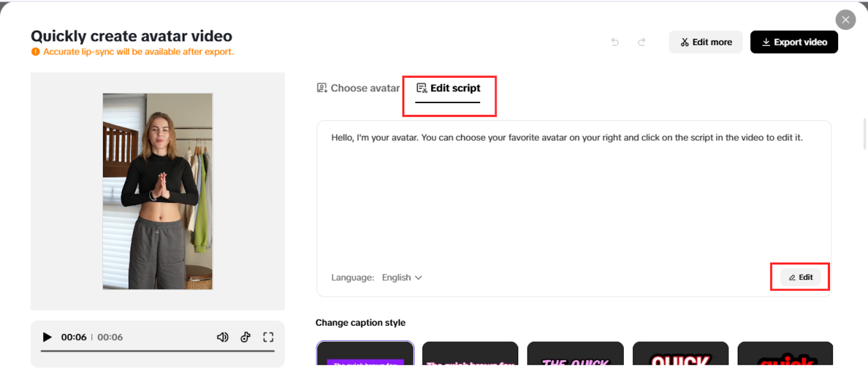Screen dimensions: 868x380
Task: Select the first purple caption style
Action: [x=365, y=354]
